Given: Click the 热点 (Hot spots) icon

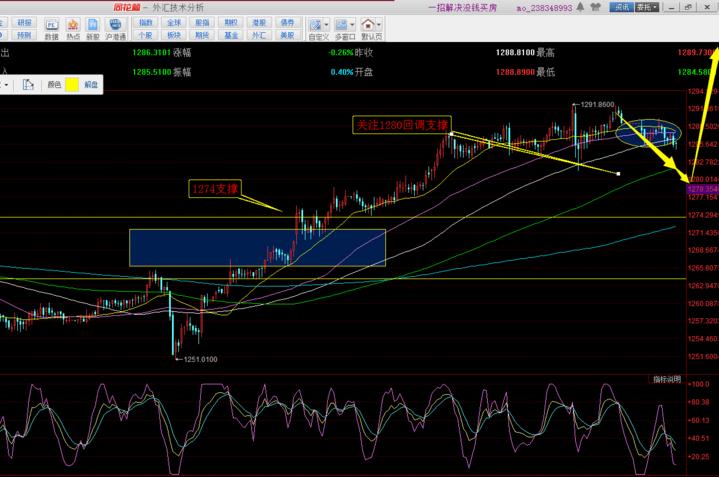Looking at the screenshot, I should point(73,29).
